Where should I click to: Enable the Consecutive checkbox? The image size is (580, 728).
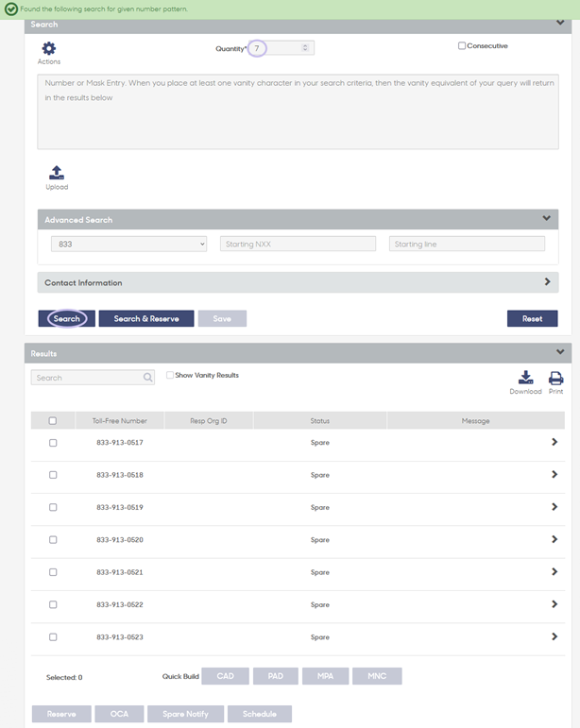462,45
